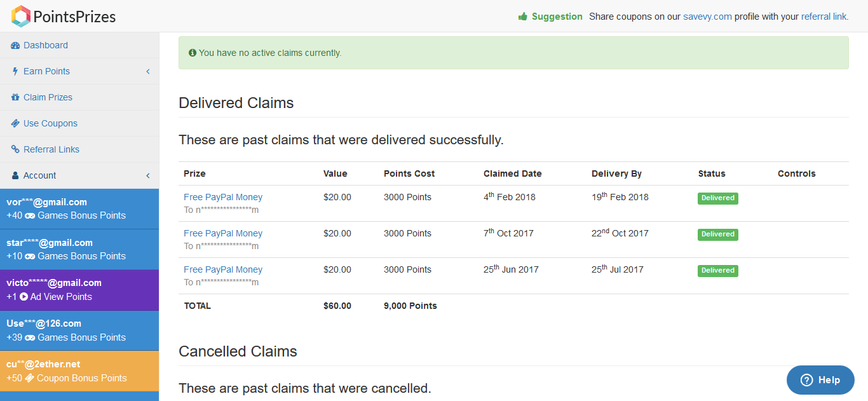The width and height of the screenshot is (868, 401).
Task: Click the PointsPrizes hexagon logo
Action: pos(21,16)
